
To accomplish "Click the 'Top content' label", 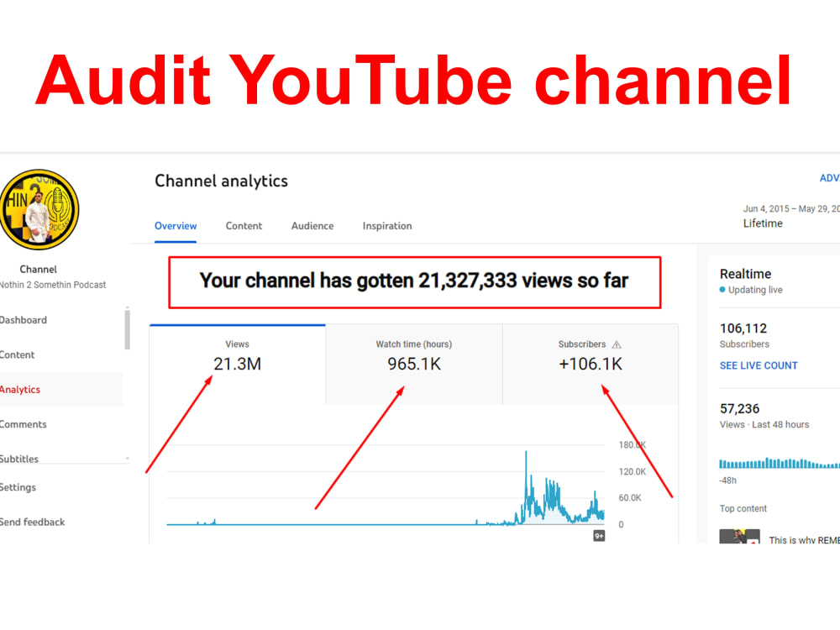I will [743, 508].
